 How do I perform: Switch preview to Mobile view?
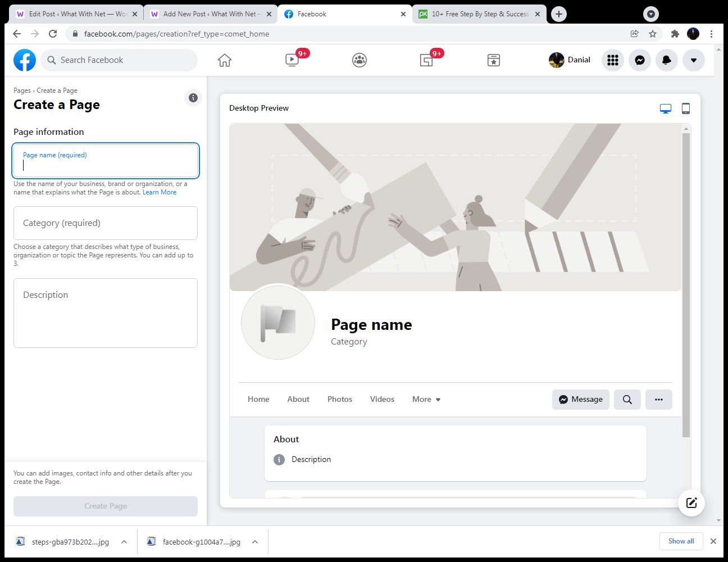point(685,108)
